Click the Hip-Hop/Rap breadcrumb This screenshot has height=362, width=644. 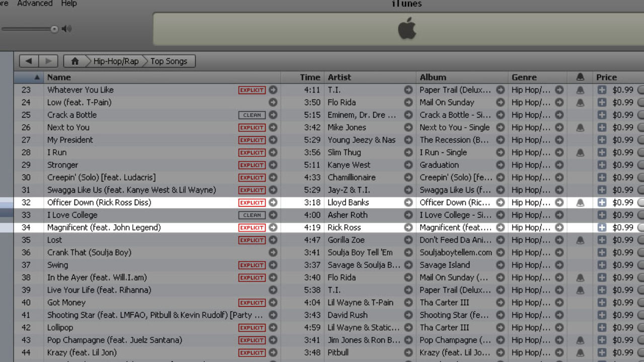point(116,61)
